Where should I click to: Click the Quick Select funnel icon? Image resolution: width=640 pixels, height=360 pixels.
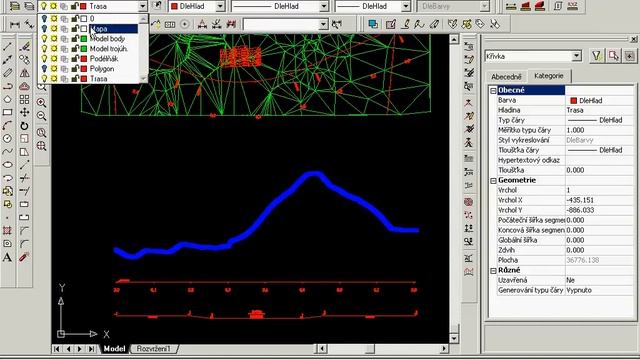[x=597, y=56]
